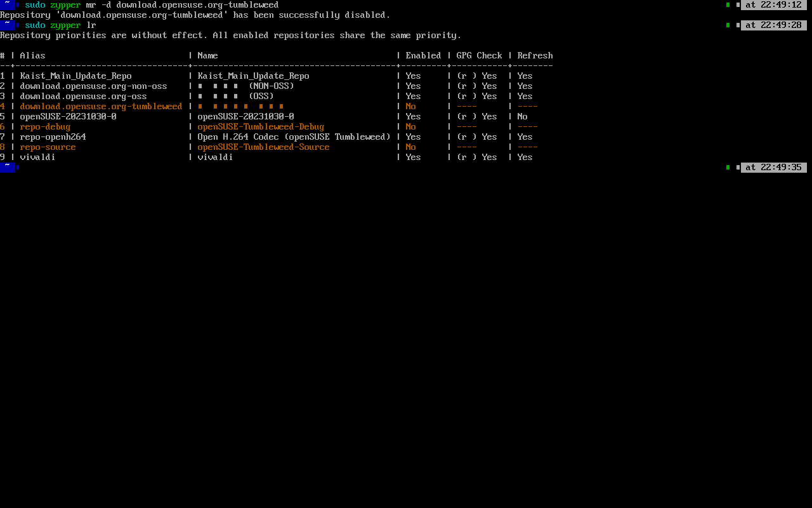Click 'No' Enabled value in repo-source row
Viewport: 812px width, 508px height.
(411, 147)
